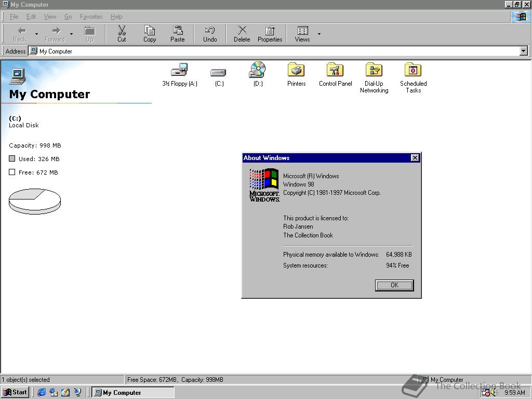Screen dimensions: 532x399
Task: Click the Start button
Action: click(x=15, y=392)
